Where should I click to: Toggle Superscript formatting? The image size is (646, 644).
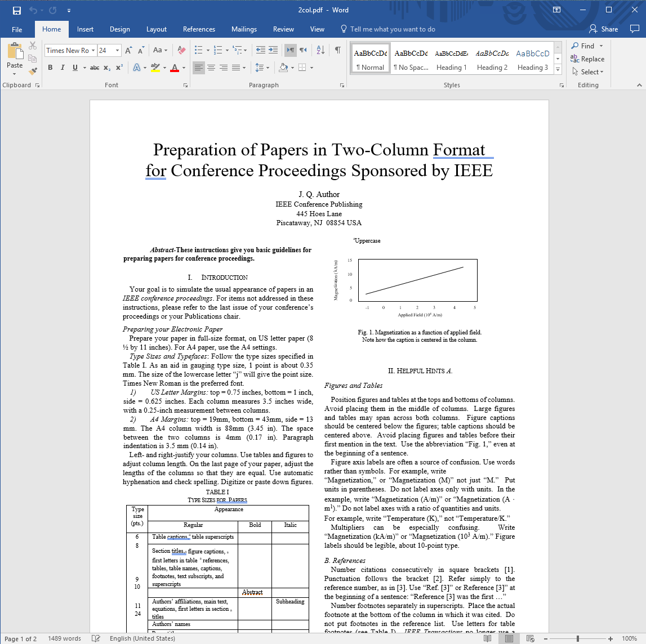(x=119, y=68)
